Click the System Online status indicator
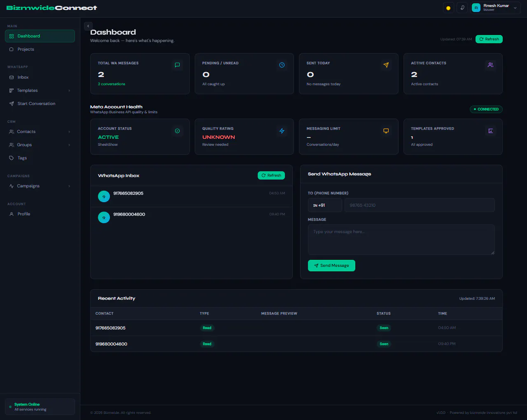Image resolution: width=527 pixels, height=420 pixels. [40, 407]
